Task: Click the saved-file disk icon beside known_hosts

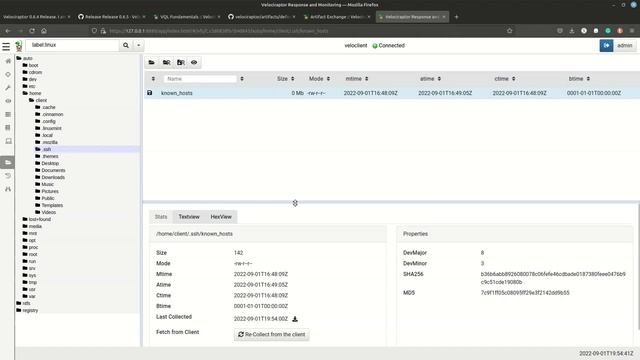Action: click(x=150, y=93)
